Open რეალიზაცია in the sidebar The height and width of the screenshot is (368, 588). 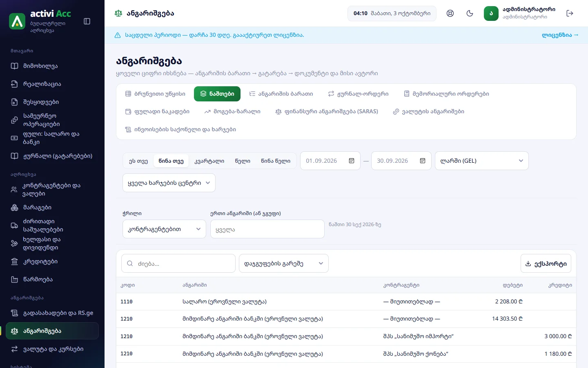pyautogui.click(x=52, y=84)
